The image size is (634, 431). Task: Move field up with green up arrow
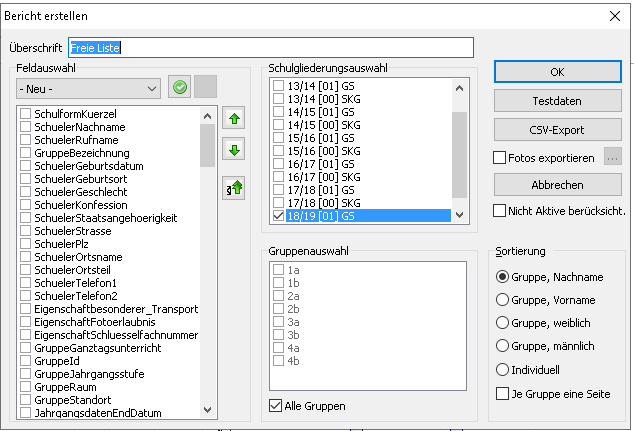(x=232, y=118)
